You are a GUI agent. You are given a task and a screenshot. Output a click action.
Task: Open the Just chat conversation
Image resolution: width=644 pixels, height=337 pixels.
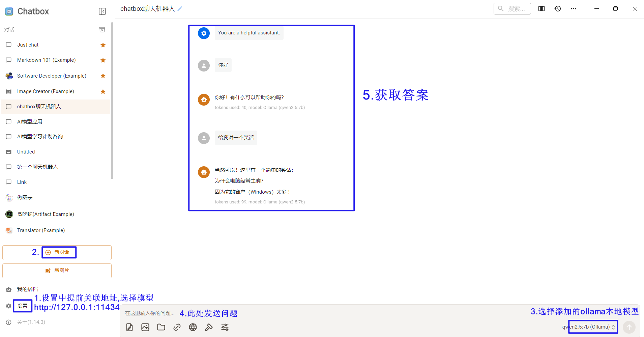click(x=56, y=45)
